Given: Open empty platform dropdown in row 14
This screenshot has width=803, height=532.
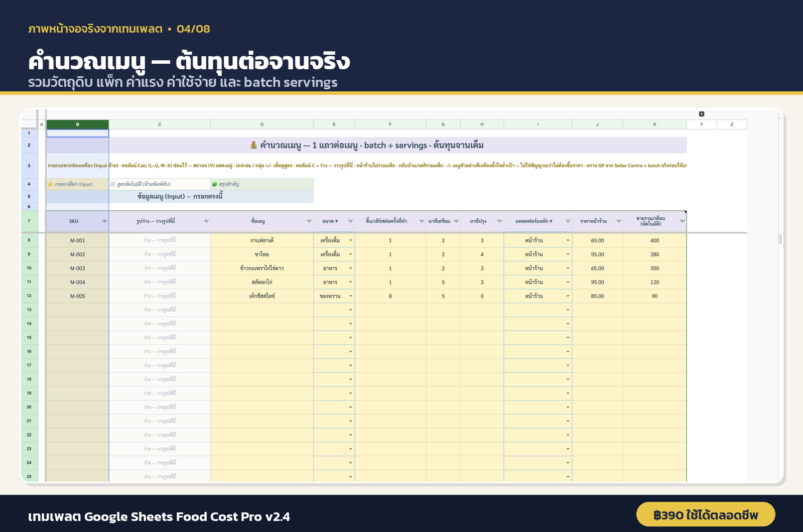Looking at the screenshot, I should click(x=568, y=324).
